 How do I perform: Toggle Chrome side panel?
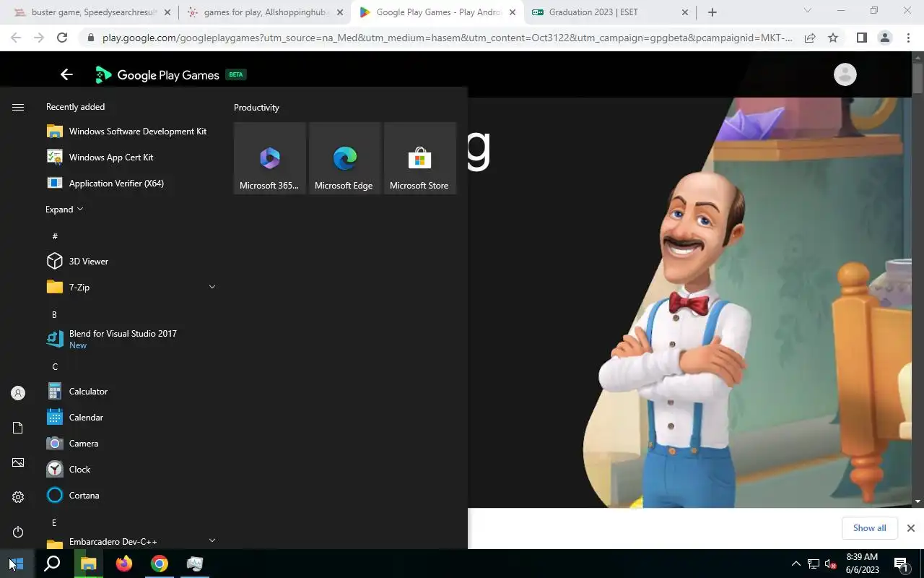pyautogui.click(x=861, y=38)
